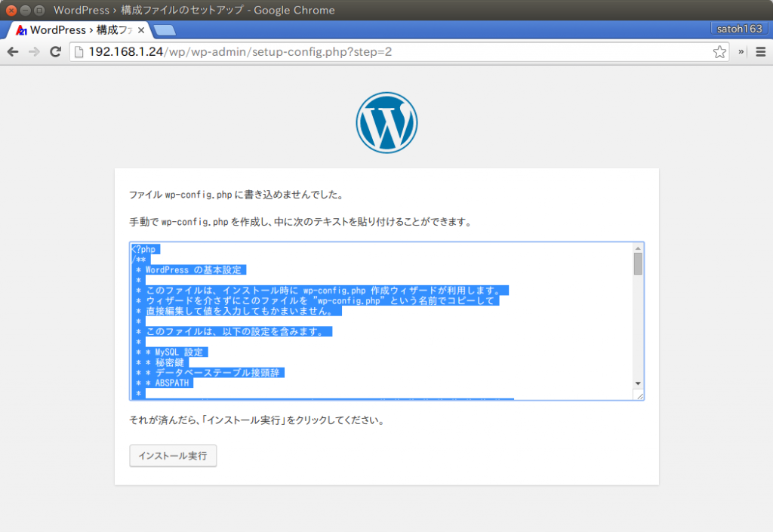This screenshot has height=532, width=773.
Task: Click the textarea scroll down arrow
Action: tap(638, 383)
